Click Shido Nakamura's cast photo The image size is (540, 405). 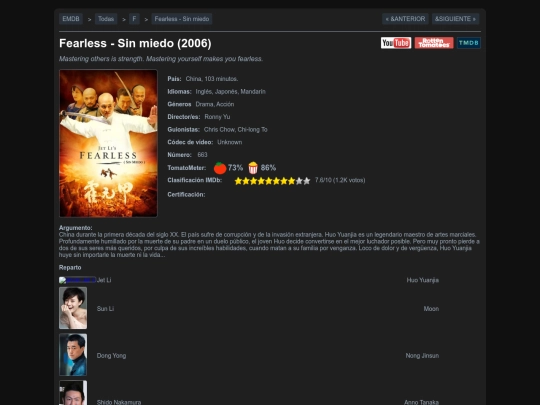point(73,393)
